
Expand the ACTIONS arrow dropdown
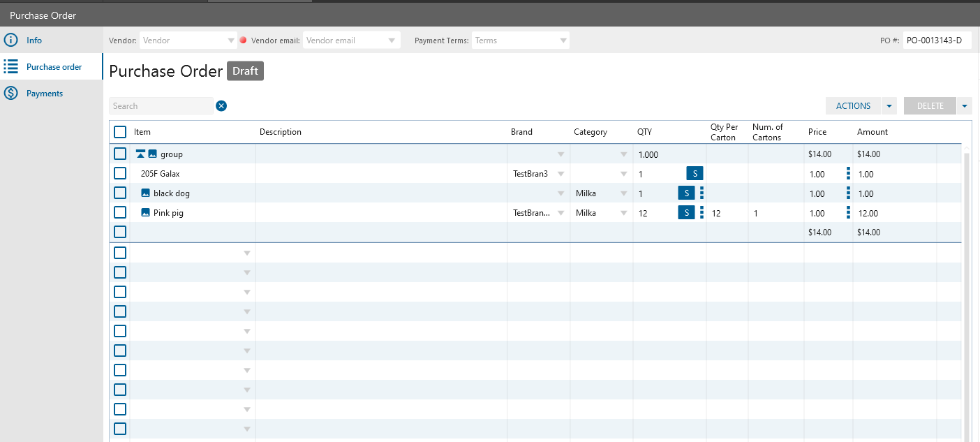[x=889, y=106]
